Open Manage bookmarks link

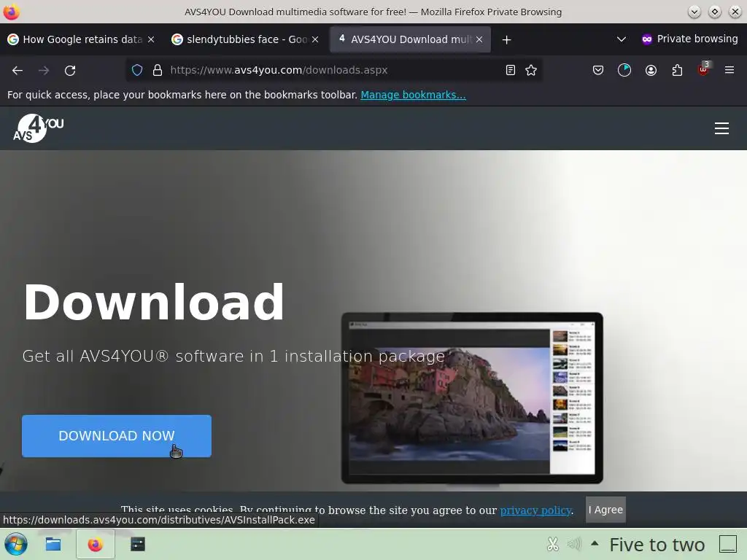[413, 95]
